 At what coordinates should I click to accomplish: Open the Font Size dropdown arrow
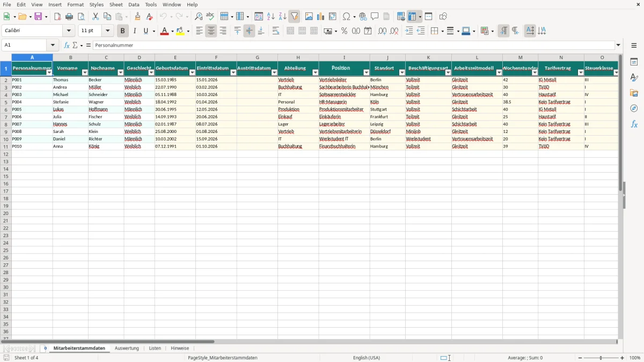107,31
